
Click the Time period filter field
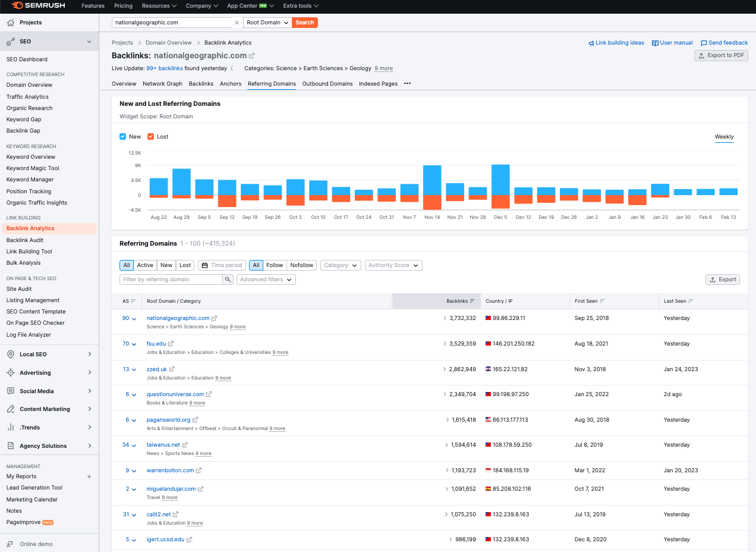coord(222,265)
